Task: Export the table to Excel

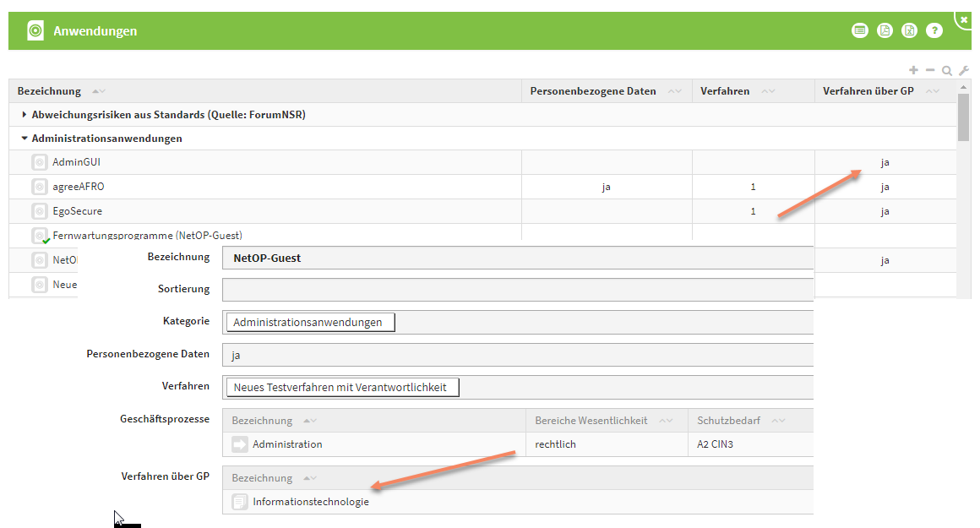Action: [909, 30]
